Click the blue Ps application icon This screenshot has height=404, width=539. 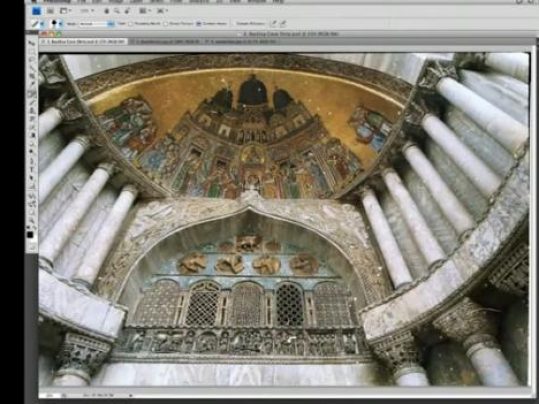pos(36,11)
